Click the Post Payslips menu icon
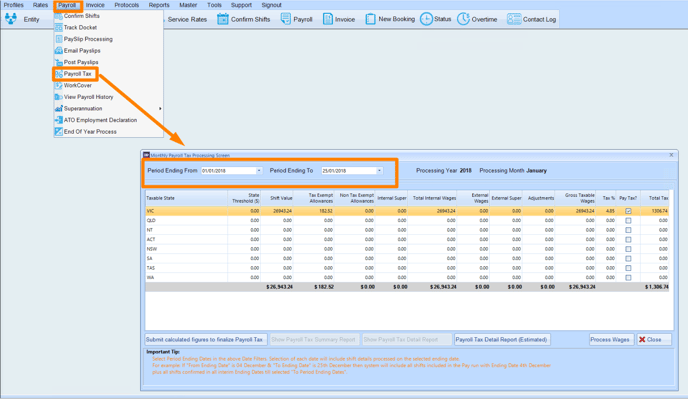This screenshot has height=399, width=688. tap(58, 62)
